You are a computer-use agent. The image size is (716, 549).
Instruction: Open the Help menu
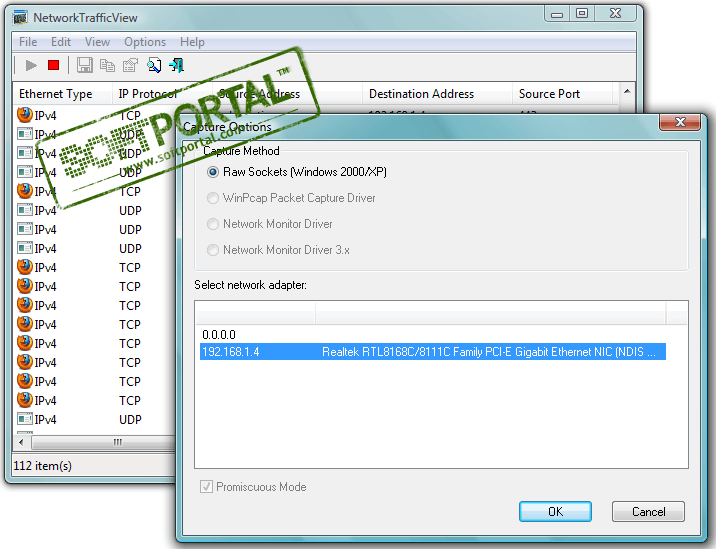coord(192,42)
